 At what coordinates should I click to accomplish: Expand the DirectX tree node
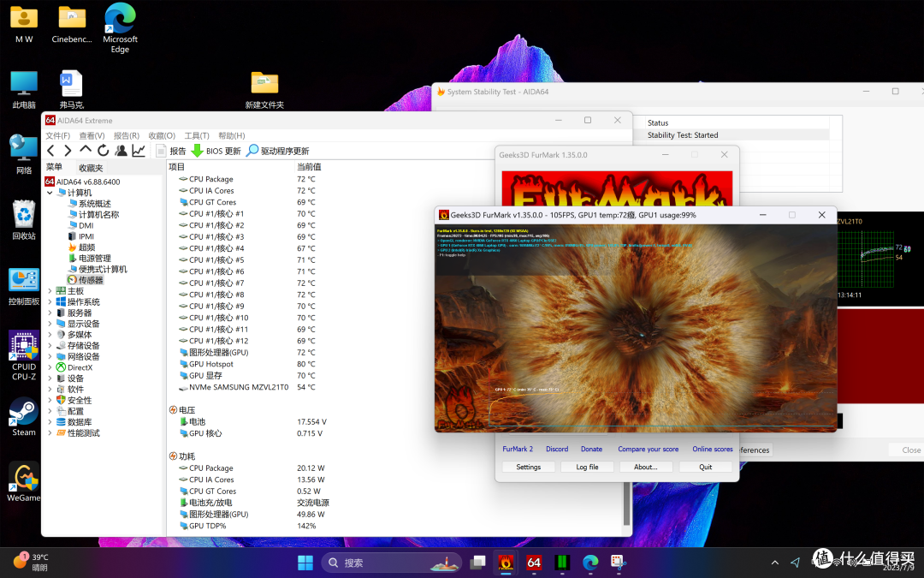coord(50,367)
